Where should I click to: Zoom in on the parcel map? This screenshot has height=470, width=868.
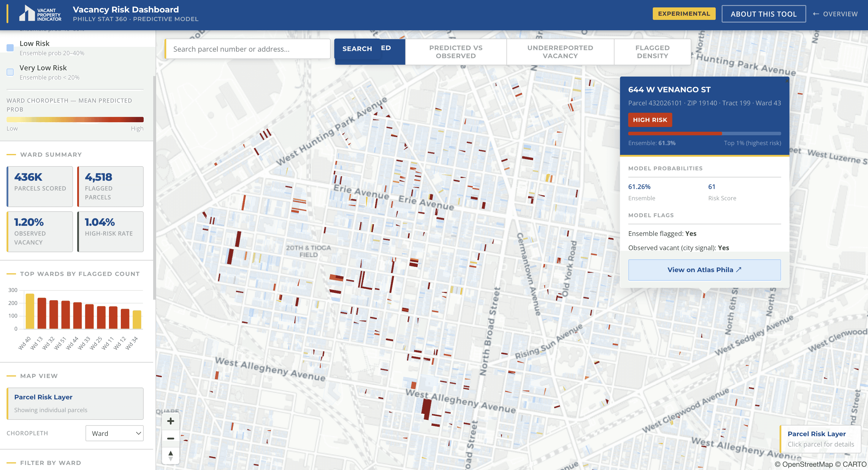170,421
